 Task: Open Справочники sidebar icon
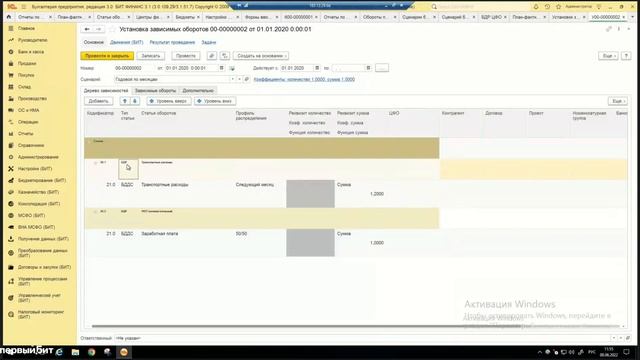[11, 145]
